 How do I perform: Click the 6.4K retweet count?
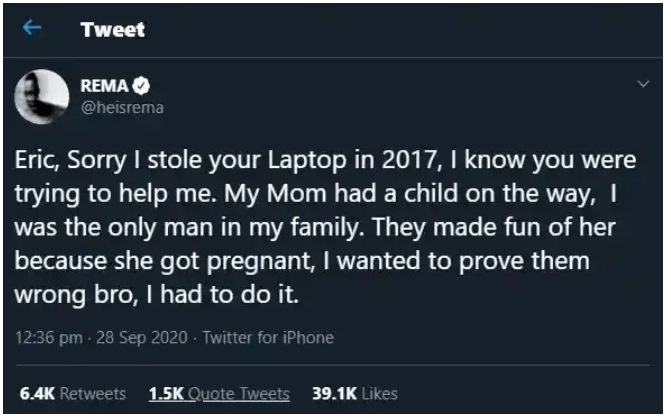37,393
